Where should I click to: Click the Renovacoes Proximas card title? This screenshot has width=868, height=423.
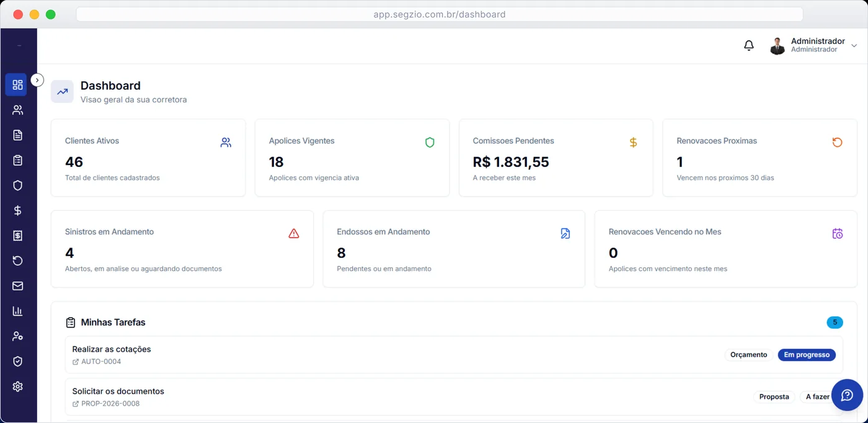pyautogui.click(x=717, y=141)
